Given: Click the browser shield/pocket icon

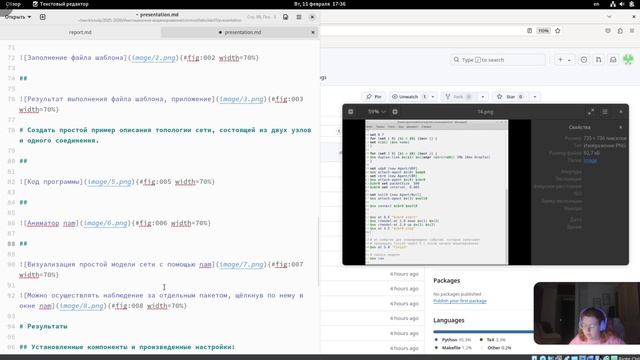Looking at the screenshot, I should click(x=608, y=31).
